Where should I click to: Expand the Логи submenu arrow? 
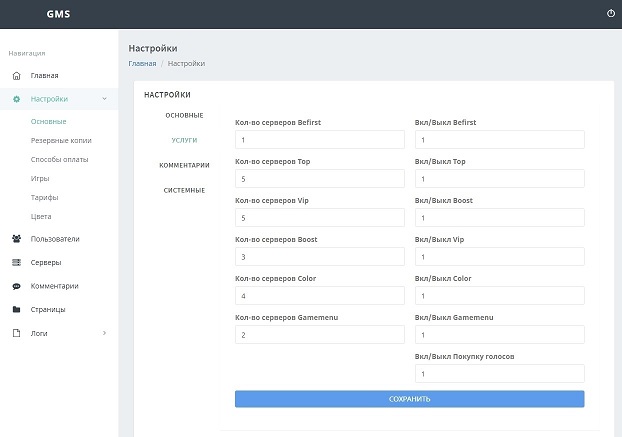coord(104,333)
